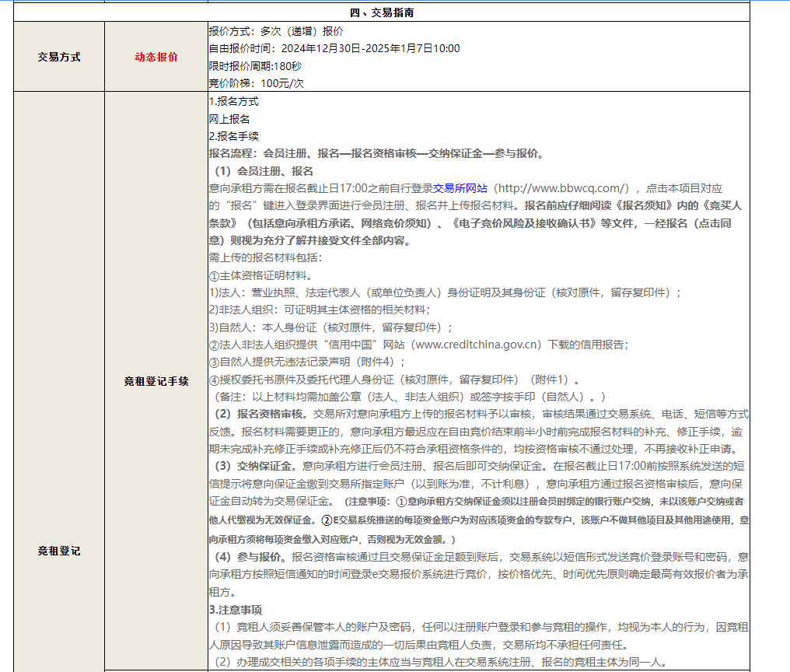This screenshot has height=672, width=790.
Task: Click the （1）会员注册、报名 subheading
Action: pyautogui.click(x=264, y=171)
